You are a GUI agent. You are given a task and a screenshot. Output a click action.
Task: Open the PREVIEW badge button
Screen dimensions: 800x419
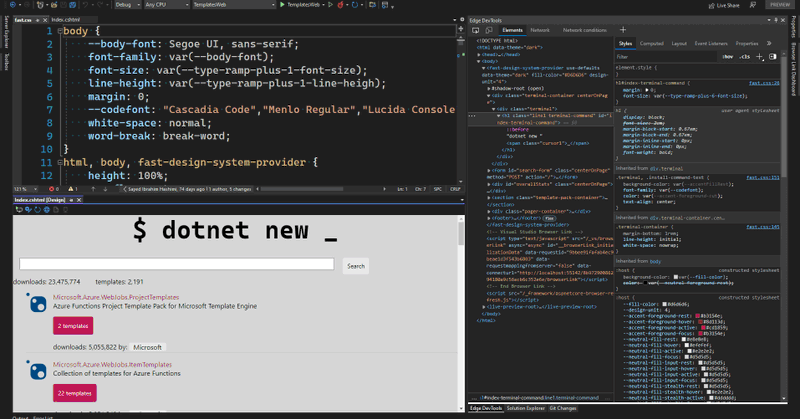pyautogui.click(x=780, y=5)
